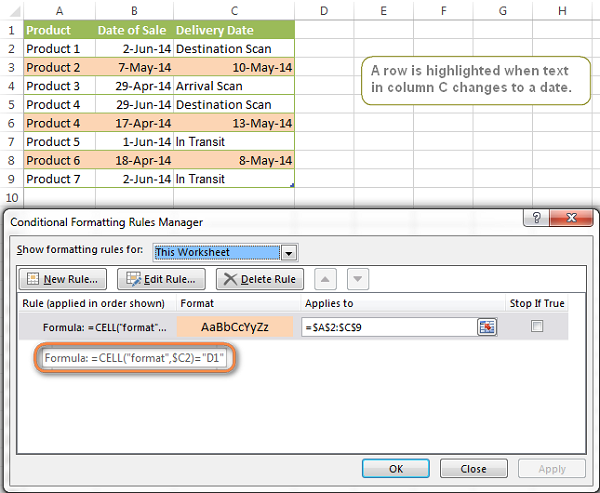Click the Delivery Date header cell
This screenshot has height=493, width=600.
coord(234,30)
